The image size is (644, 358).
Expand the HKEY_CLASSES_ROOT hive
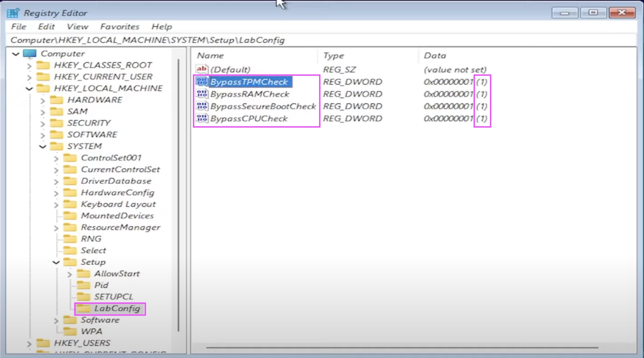coord(29,66)
